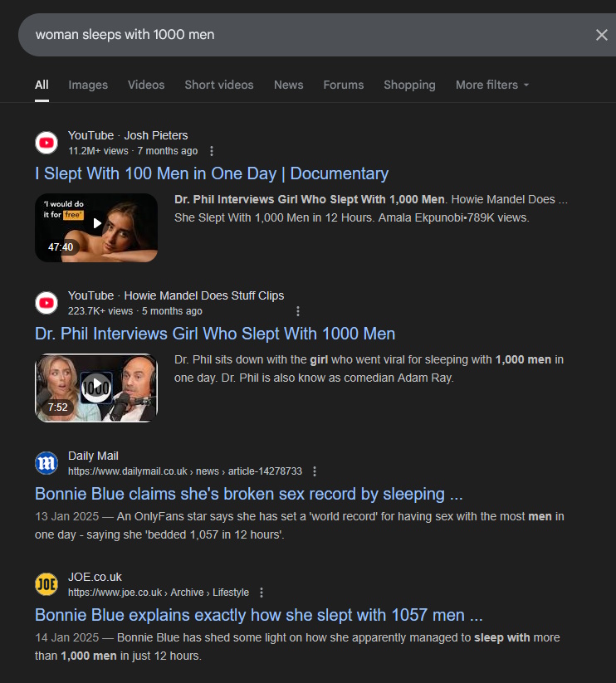Click the snippet dated 14 Jan 2025
Screen dimensions: 616x683
(297, 646)
